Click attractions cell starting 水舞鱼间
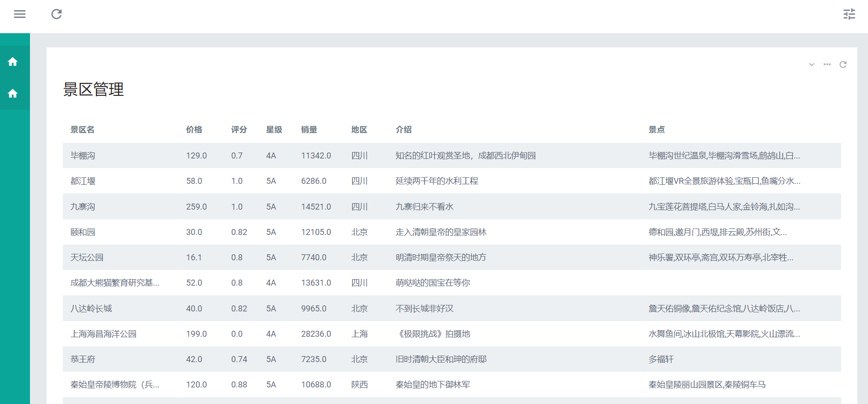Screen dimensions: 868x404 click(724, 334)
